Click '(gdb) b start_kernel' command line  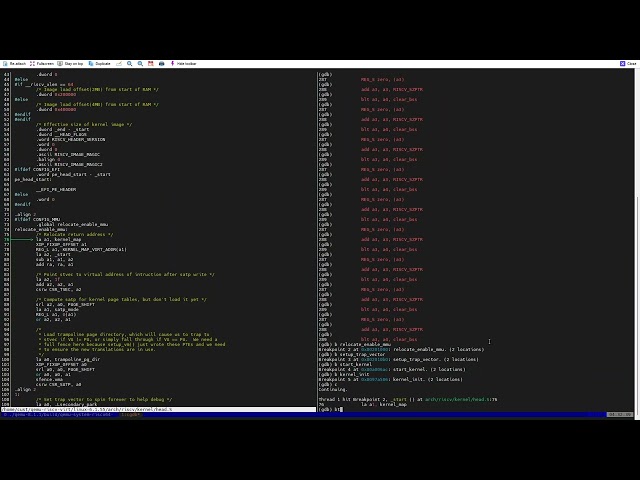point(345,364)
